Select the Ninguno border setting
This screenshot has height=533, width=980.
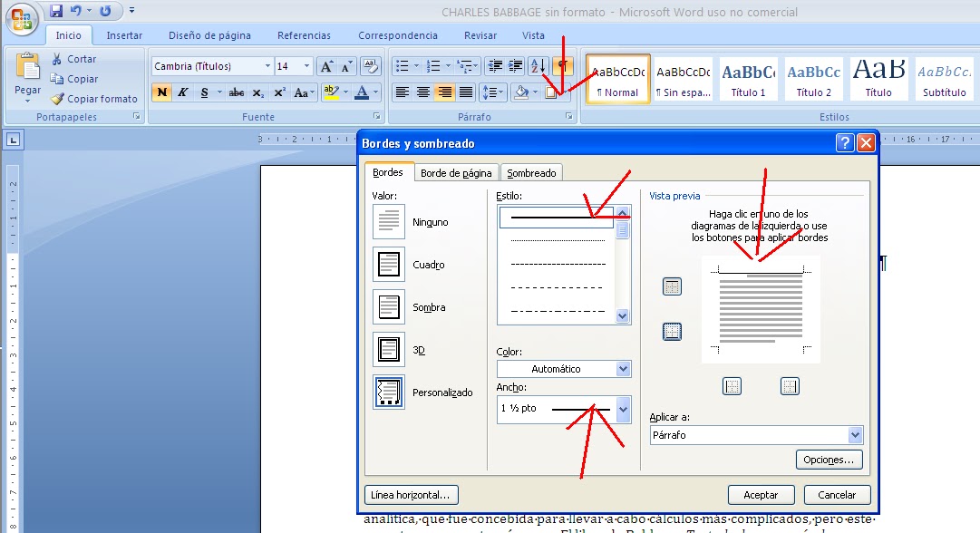point(389,222)
